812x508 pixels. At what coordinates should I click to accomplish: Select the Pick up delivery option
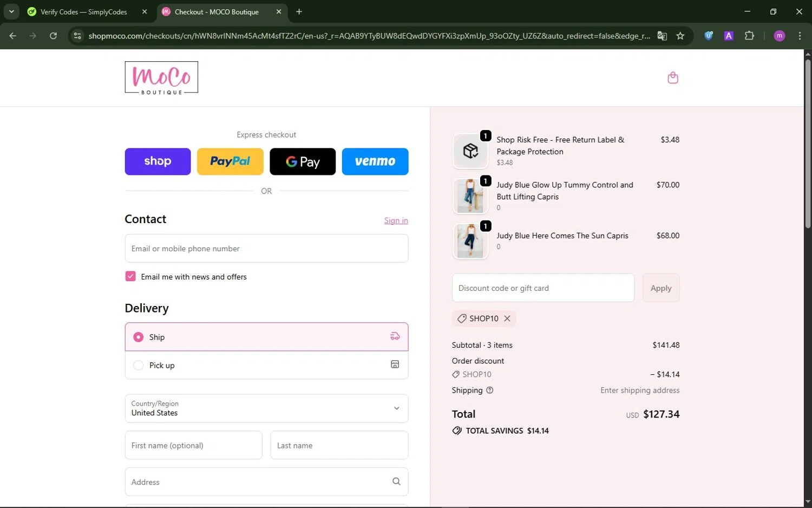pos(266,365)
